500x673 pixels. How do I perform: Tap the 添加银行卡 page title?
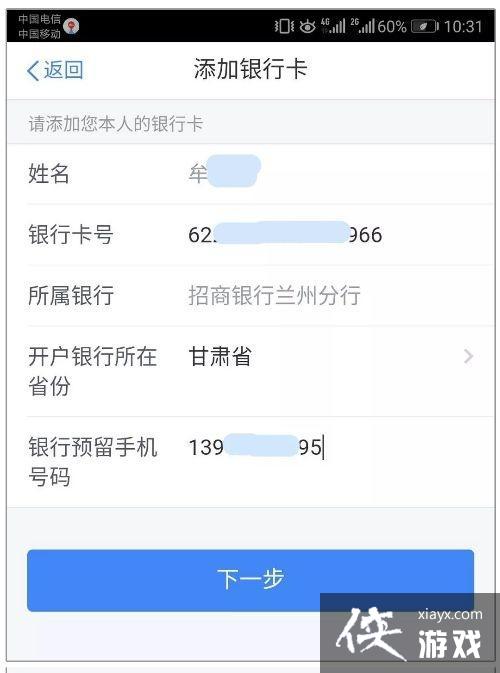tap(250, 70)
